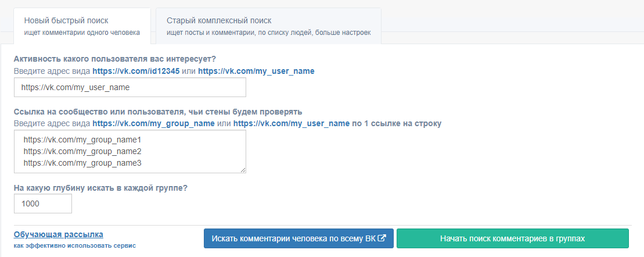
Task: Click into the group links textarea
Action: (130, 151)
